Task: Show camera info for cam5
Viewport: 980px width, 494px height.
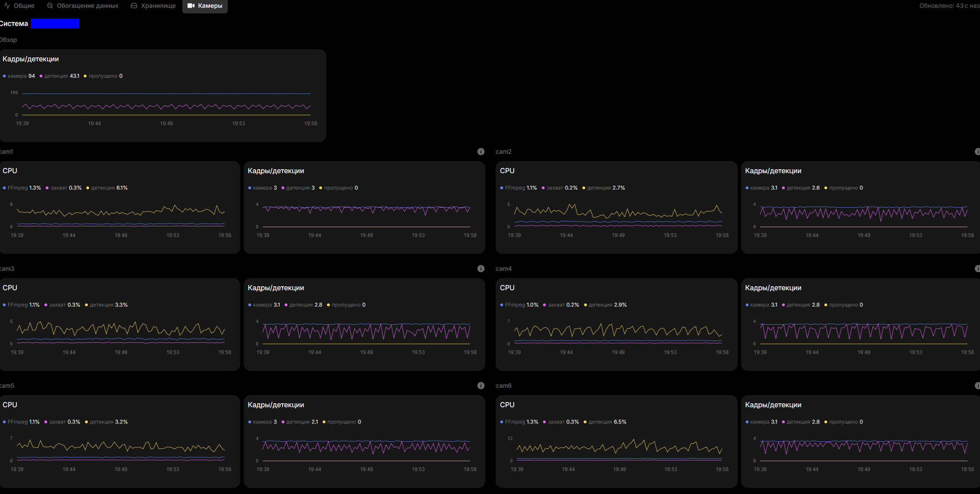Action: pyautogui.click(x=480, y=386)
